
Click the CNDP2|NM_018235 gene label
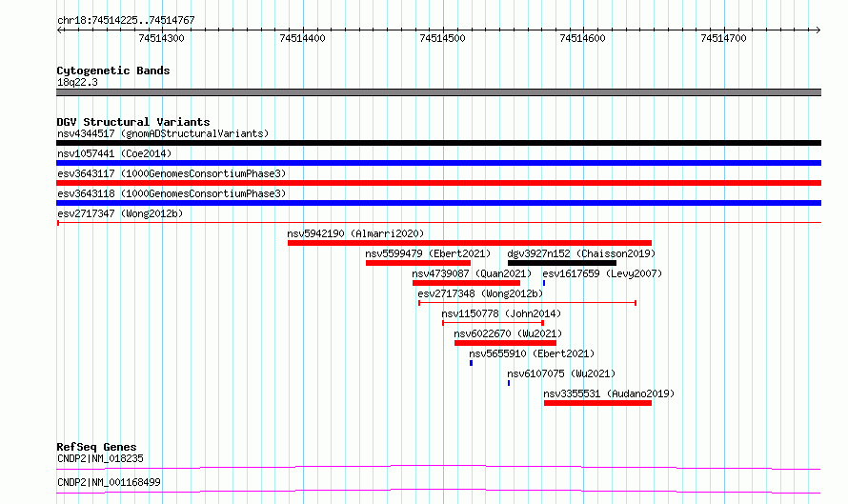click(x=101, y=458)
